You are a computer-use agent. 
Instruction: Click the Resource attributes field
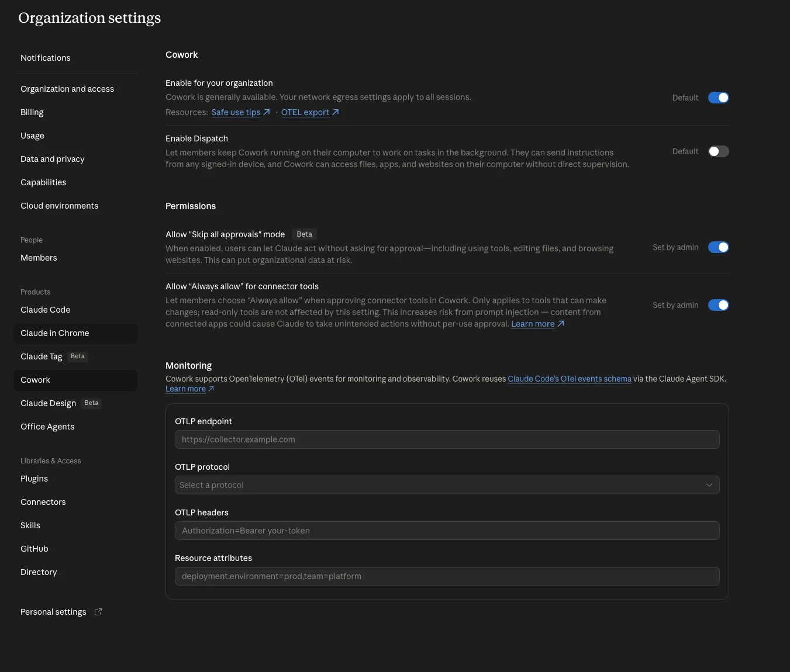447,576
